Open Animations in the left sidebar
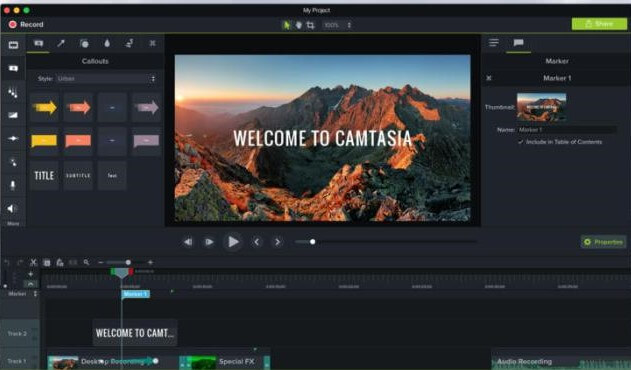 tap(13, 138)
